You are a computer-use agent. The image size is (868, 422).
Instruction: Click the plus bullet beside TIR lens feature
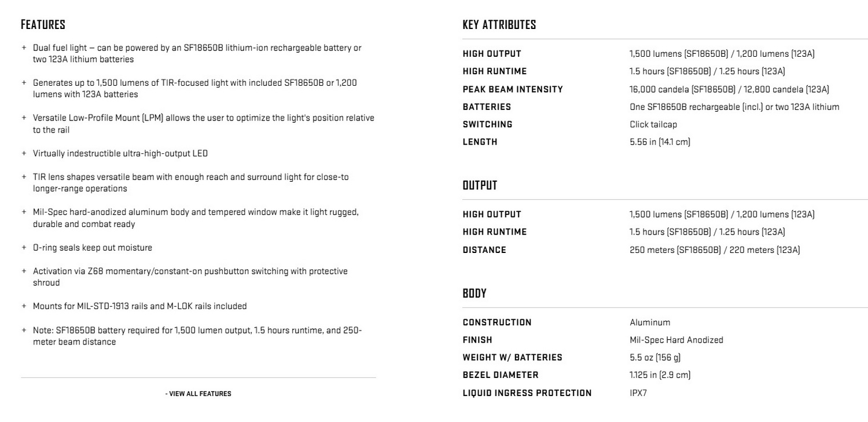[24, 177]
